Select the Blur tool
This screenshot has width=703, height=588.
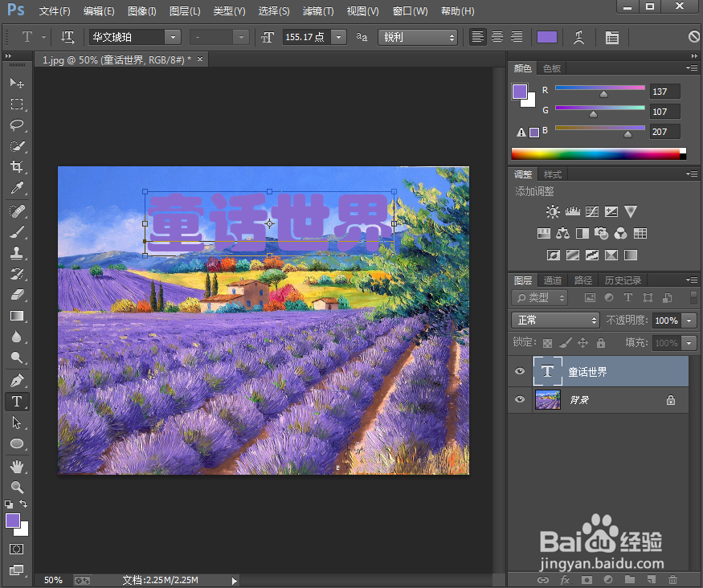point(17,337)
